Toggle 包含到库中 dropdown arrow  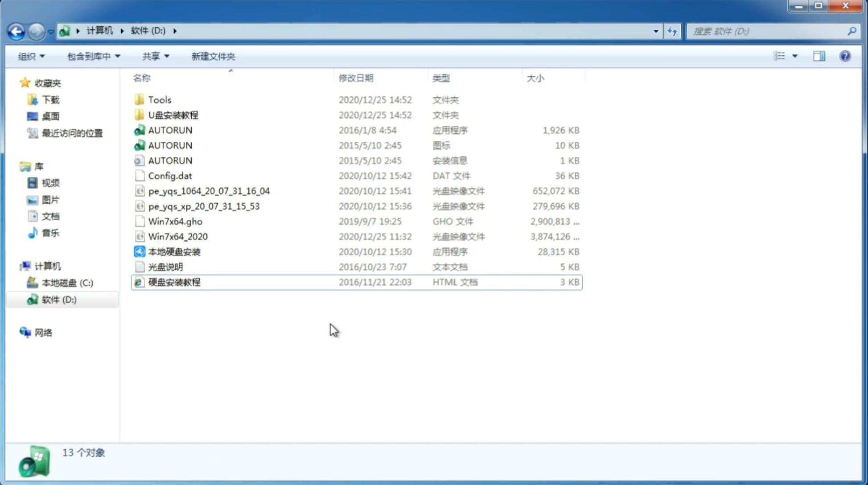tap(117, 56)
